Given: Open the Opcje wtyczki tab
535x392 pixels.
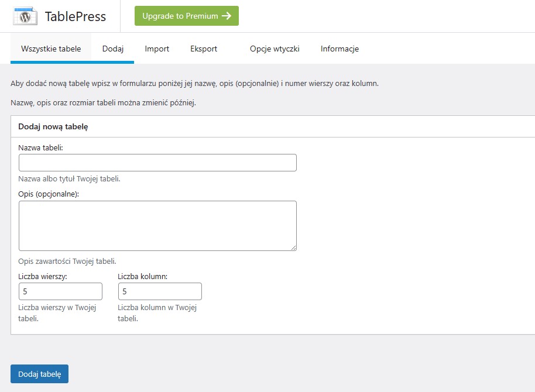Looking at the screenshot, I should pos(275,49).
